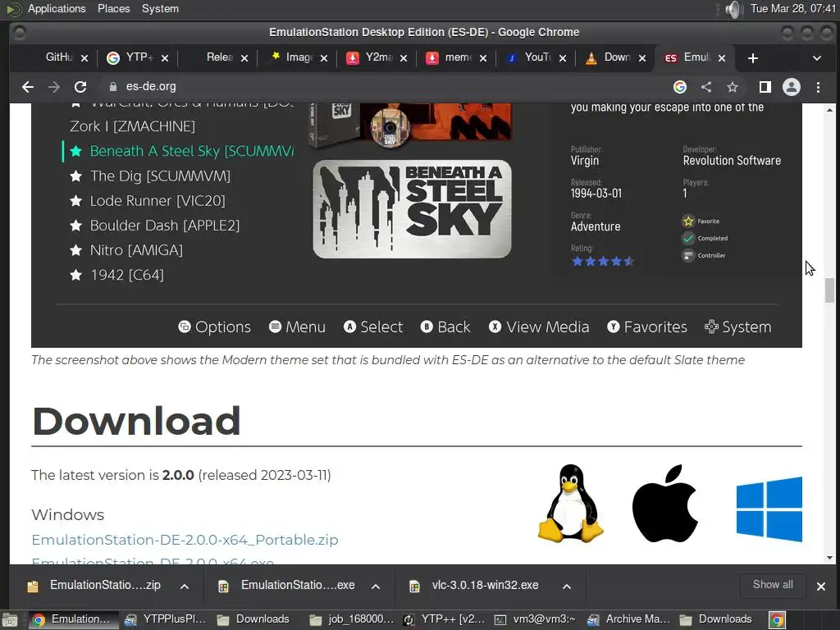This screenshot has width=840, height=630.
Task: Click the Completed checkmark badge
Action: coord(688,239)
